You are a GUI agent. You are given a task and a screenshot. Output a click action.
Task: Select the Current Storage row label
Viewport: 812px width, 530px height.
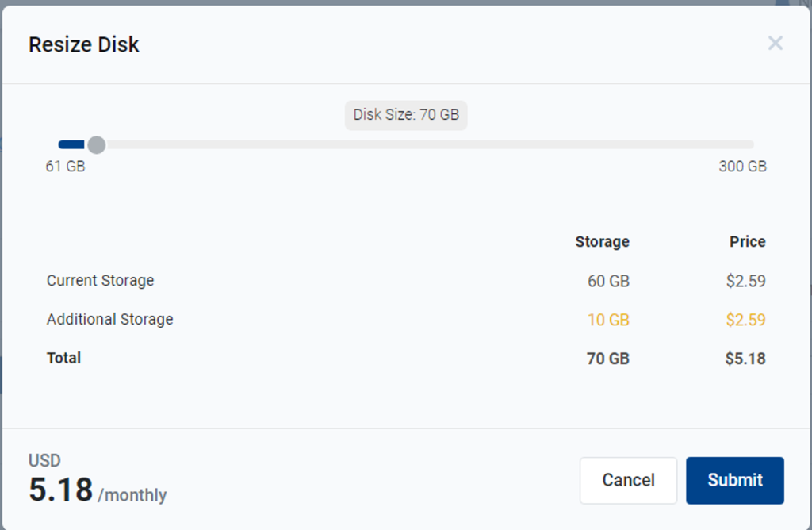pyautogui.click(x=100, y=281)
